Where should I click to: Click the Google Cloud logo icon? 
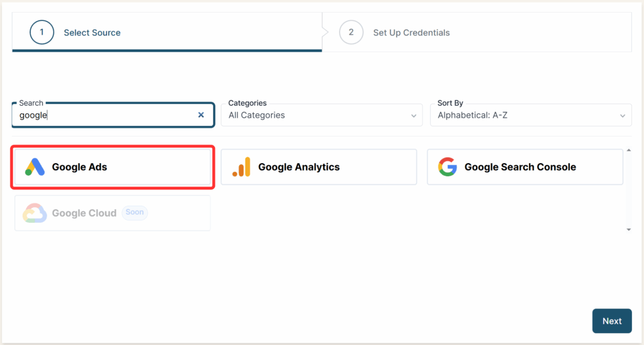(35, 213)
